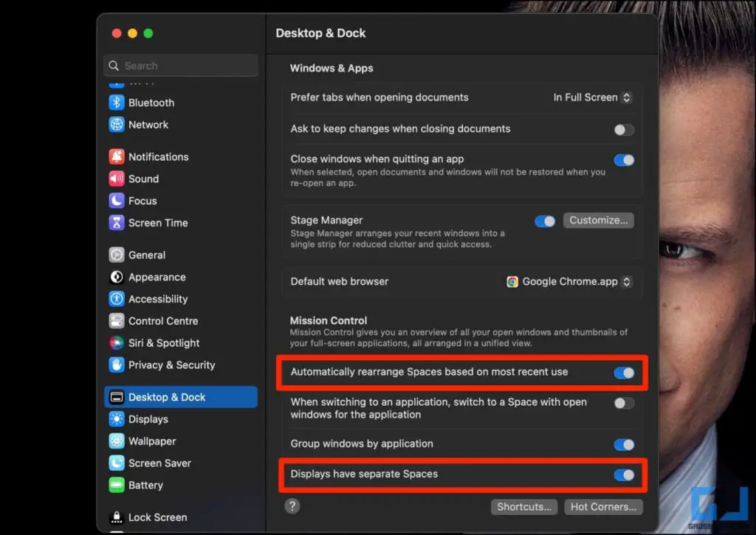Image resolution: width=756 pixels, height=535 pixels.
Task: Select the Network settings icon
Action: (x=117, y=125)
